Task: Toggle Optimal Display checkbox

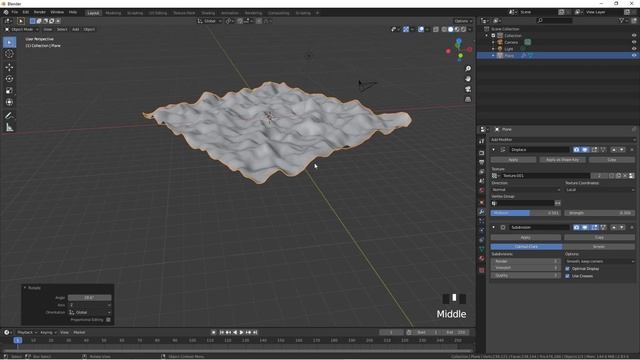Action: (567, 269)
